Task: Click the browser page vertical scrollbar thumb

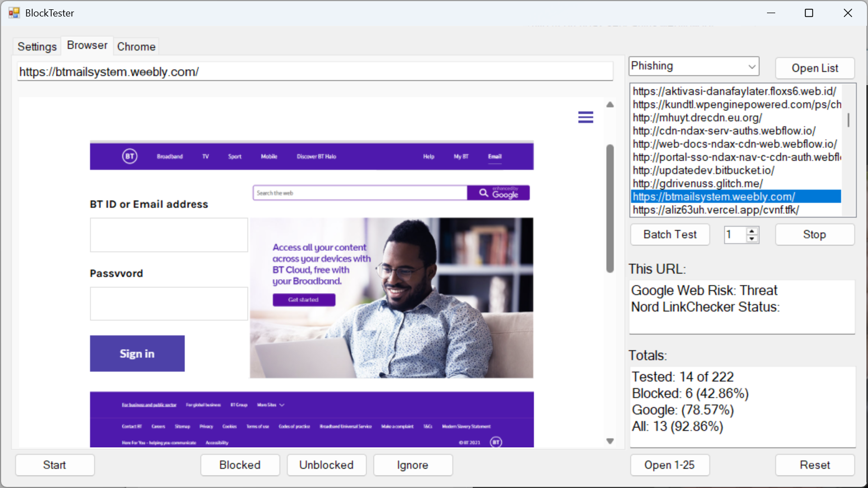Action: point(610,209)
